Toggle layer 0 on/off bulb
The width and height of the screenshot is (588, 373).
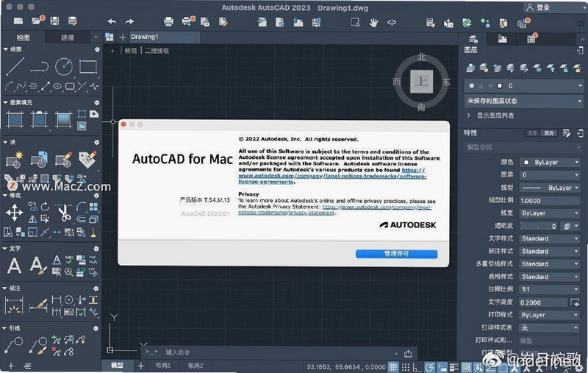point(471,86)
